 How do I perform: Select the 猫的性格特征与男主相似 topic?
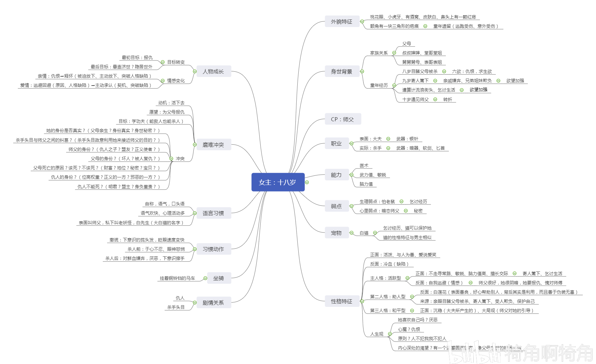pos(407,237)
